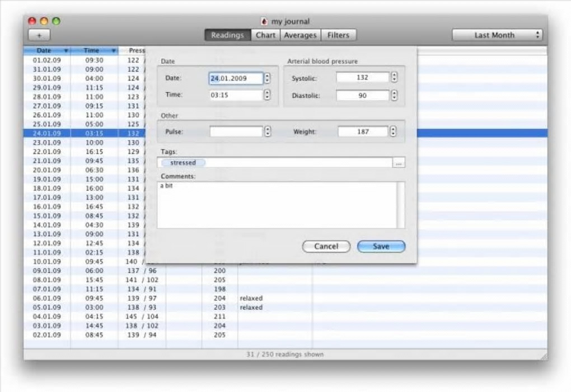Select the 21.01.09 date cell
The height and width of the screenshot is (392, 571).
47,160
